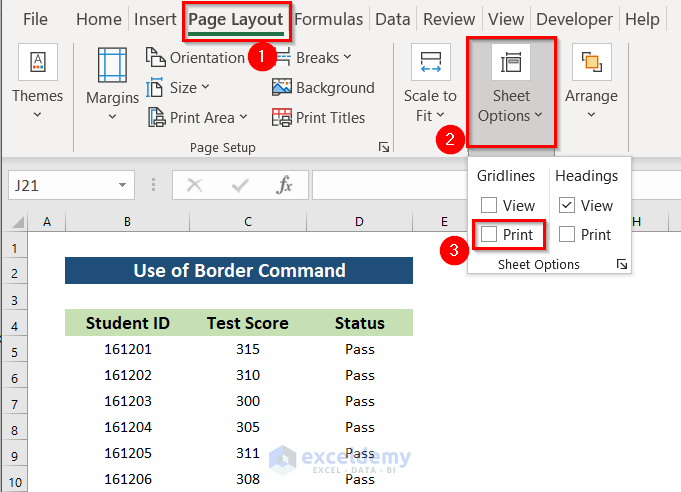681x492 pixels.
Task: Open the Page Setup dialog launcher
Action: [384, 147]
